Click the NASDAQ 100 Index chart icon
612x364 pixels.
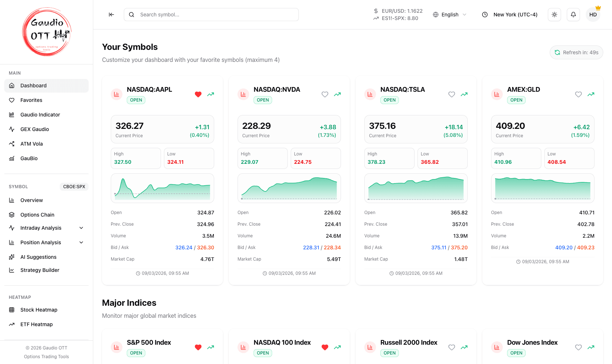243,347
